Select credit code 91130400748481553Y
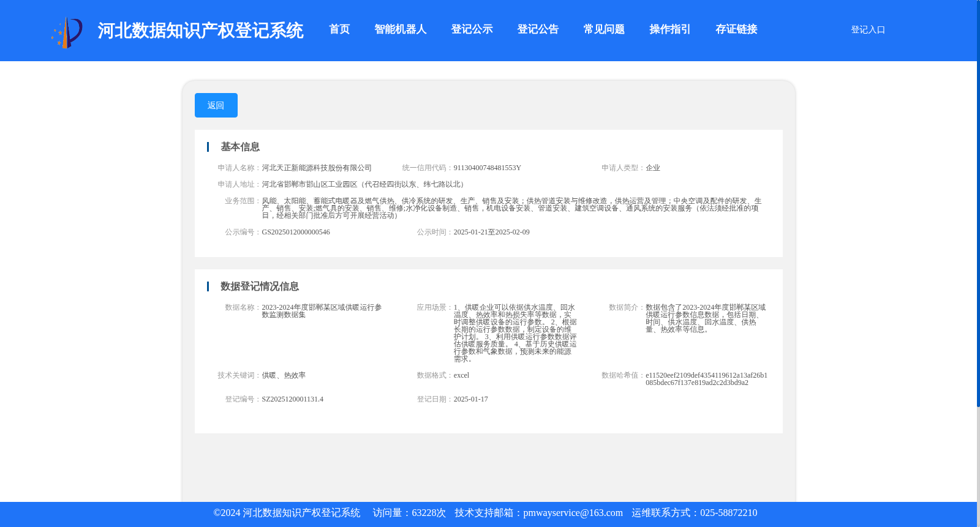Image resolution: width=980 pixels, height=527 pixels. [x=487, y=168]
